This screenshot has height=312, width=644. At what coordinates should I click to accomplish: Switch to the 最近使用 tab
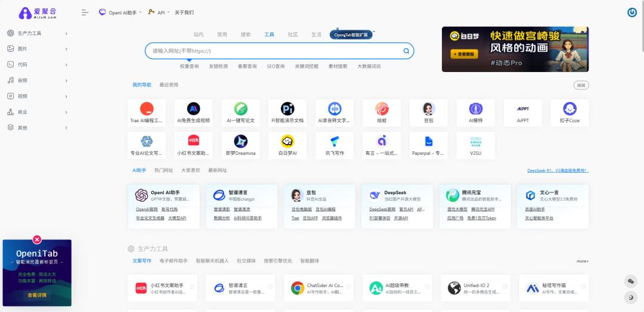(169, 85)
